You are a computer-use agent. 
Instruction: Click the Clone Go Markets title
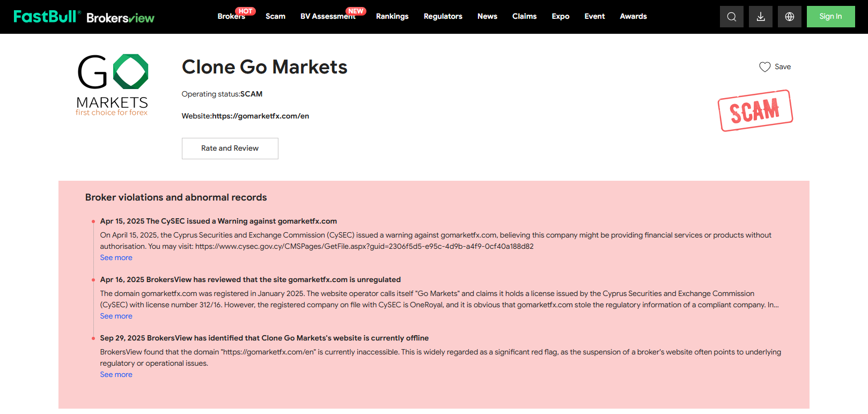(x=264, y=67)
